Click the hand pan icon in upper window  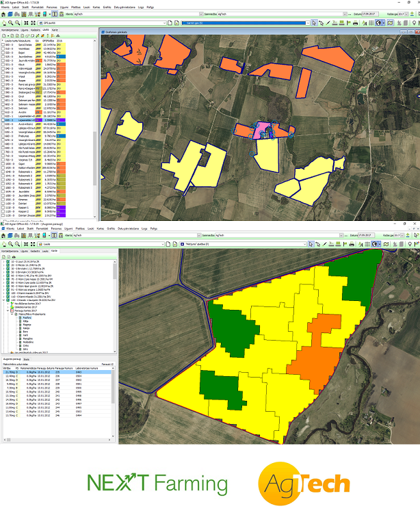(x=4, y=23)
